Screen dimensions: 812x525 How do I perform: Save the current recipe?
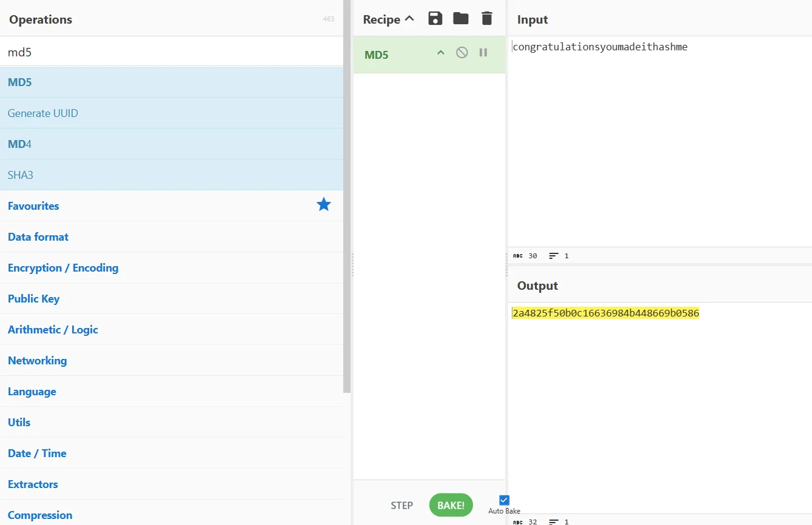435,19
